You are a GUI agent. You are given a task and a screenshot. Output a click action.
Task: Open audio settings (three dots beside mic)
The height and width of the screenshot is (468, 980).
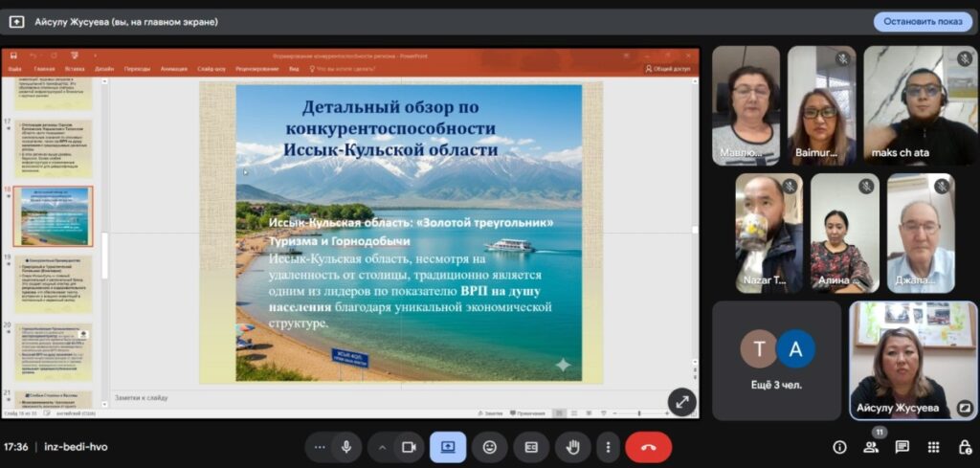click(x=320, y=447)
